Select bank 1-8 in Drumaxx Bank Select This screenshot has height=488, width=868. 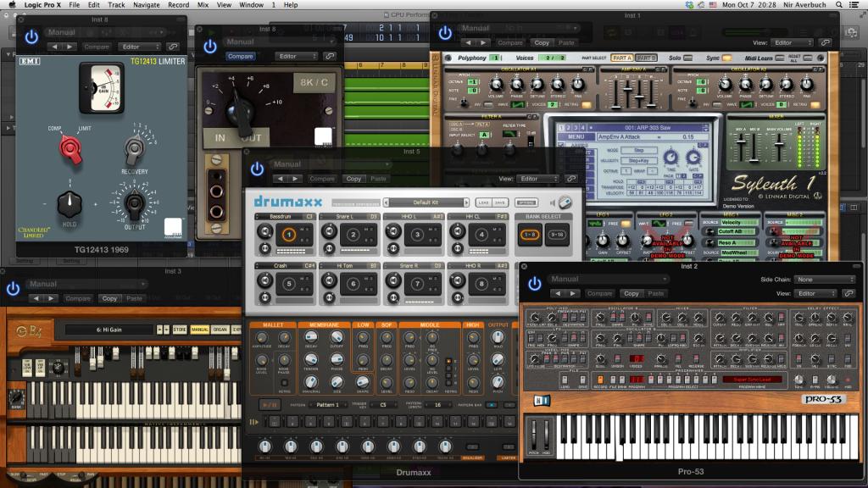pos(530,235)
